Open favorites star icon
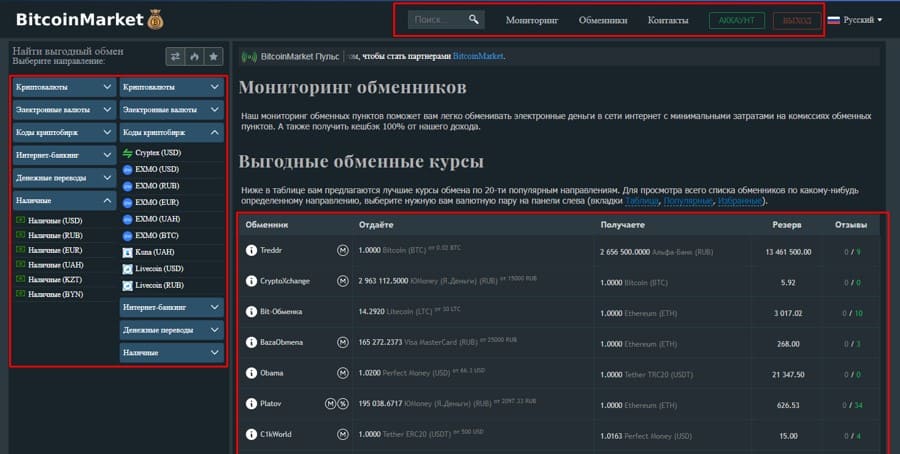900x454 pixels. (x=214, y=56)
